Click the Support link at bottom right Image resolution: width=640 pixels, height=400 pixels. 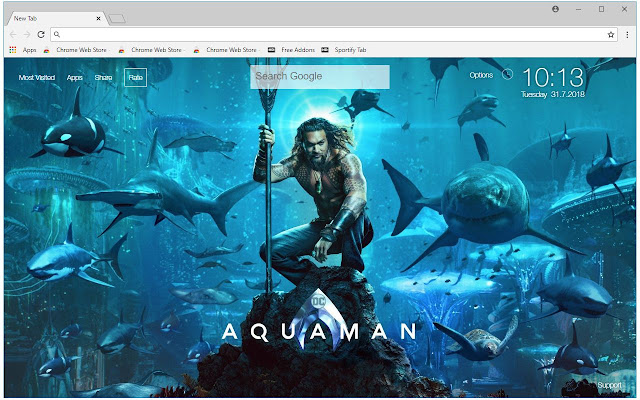click(x=609, y=385)
